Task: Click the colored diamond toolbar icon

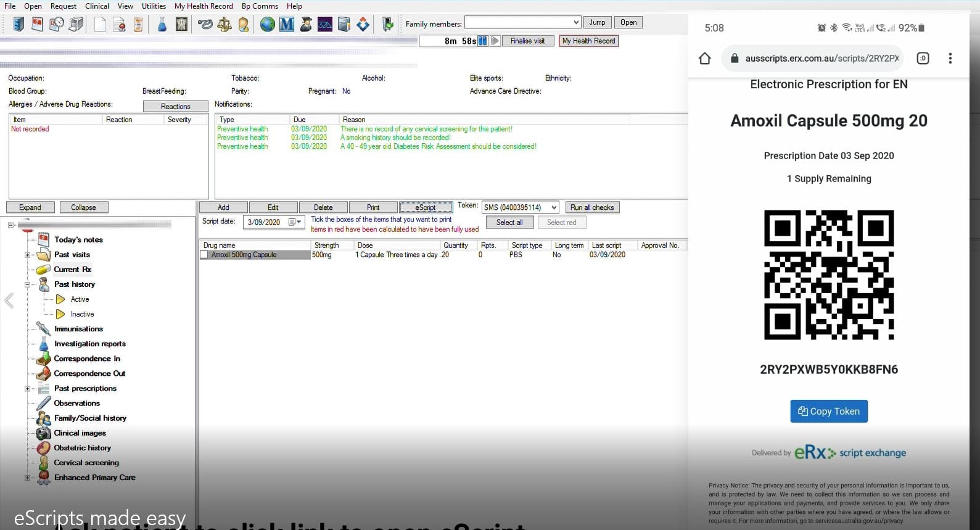Action: pyautogui.click(x=363, y=24)
